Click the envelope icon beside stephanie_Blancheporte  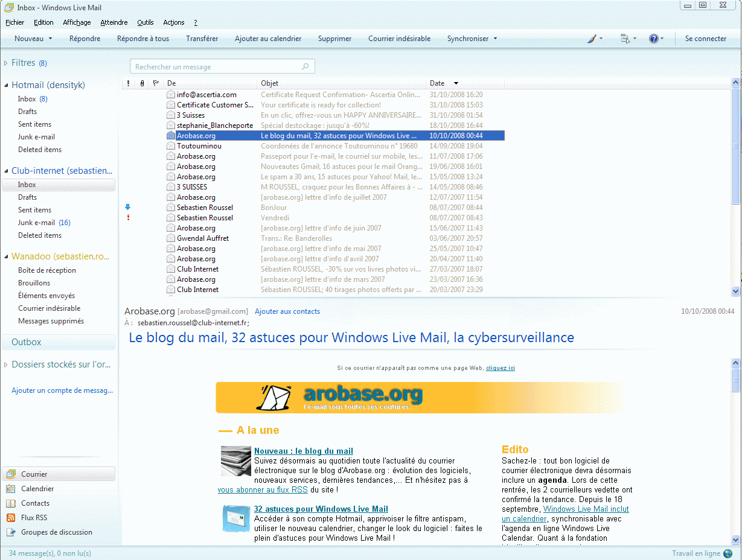click(x=171, y=126)
